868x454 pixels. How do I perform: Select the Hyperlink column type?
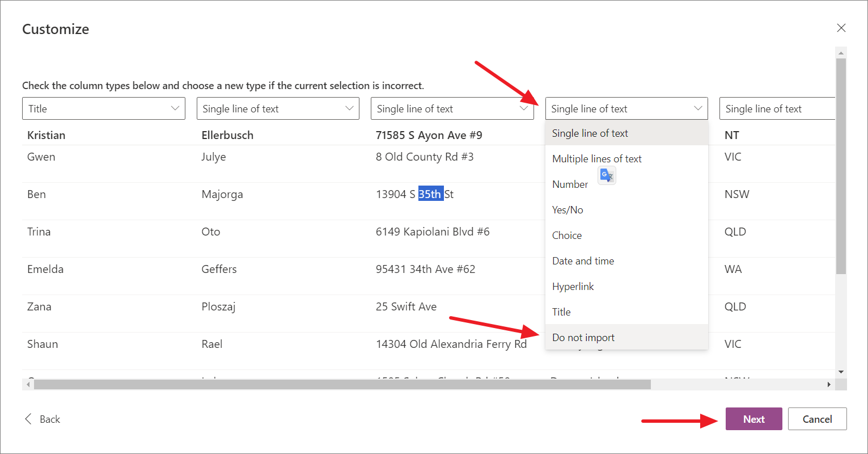tap(626, 287)
